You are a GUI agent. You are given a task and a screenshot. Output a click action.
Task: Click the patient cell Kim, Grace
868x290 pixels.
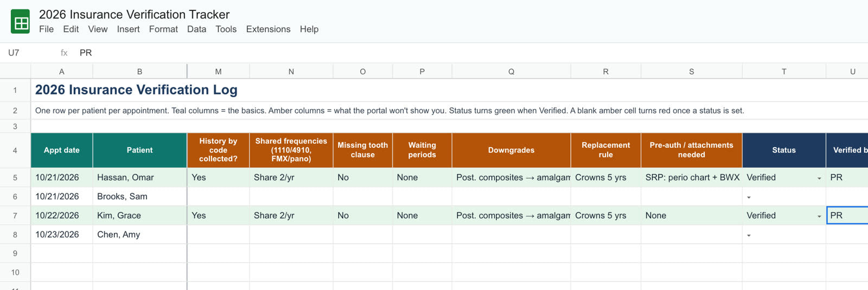(x=139, y=216)
